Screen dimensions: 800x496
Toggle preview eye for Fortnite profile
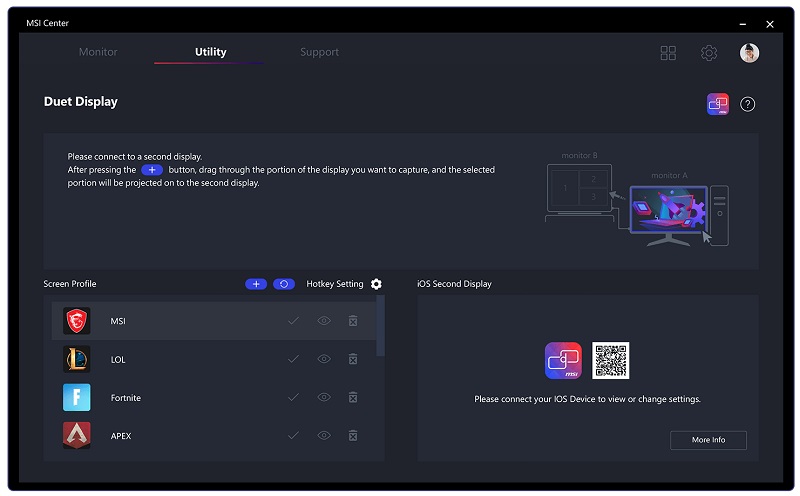click(x=324, y=397)
